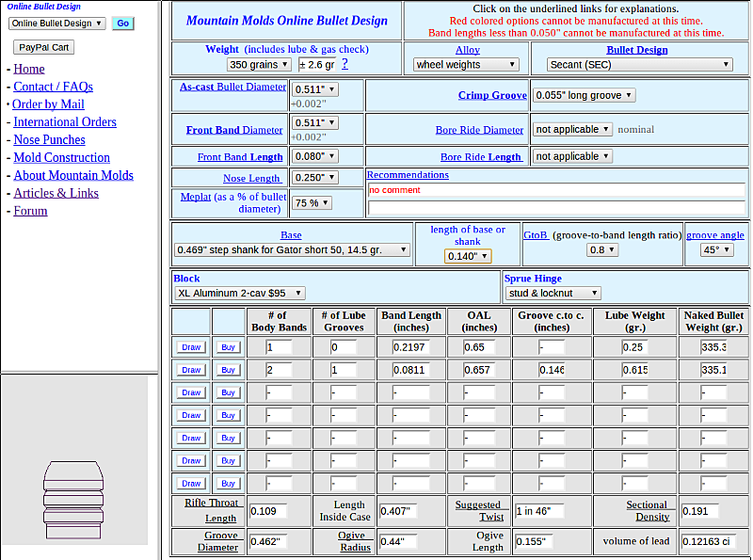Open the GtoB explanation link
The image size is (753, 560).
pos(535,235)
